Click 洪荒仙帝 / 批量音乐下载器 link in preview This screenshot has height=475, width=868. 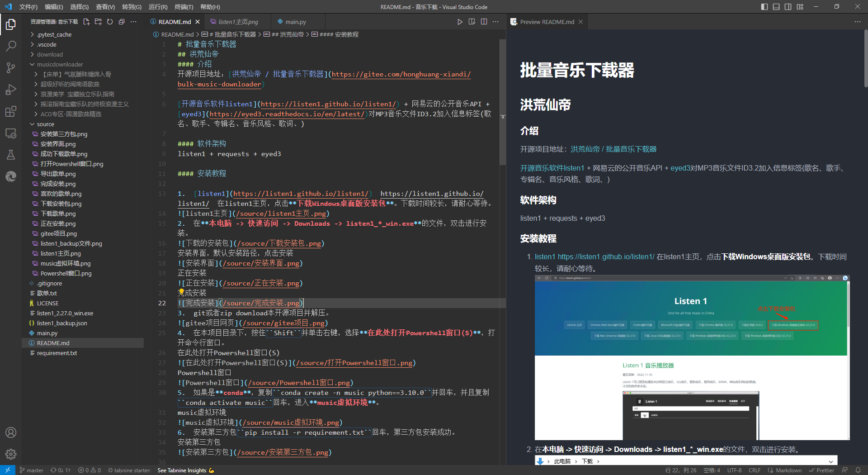(x=613, y=149)
